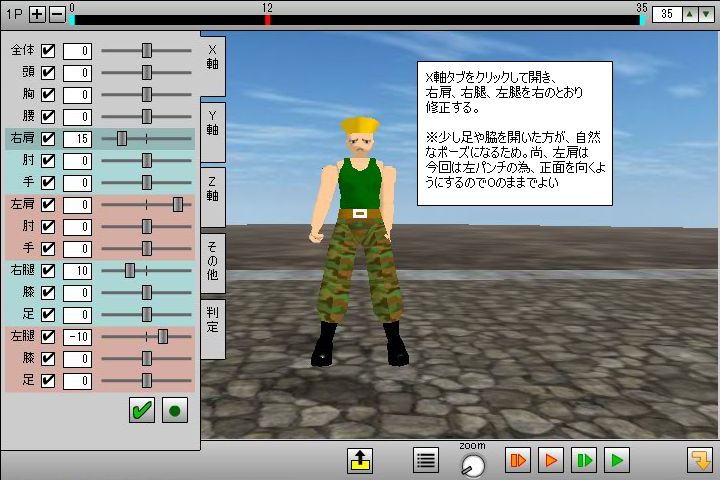Click the 1P player label
This screenshot has height=480, width=720.
[14, 14]
